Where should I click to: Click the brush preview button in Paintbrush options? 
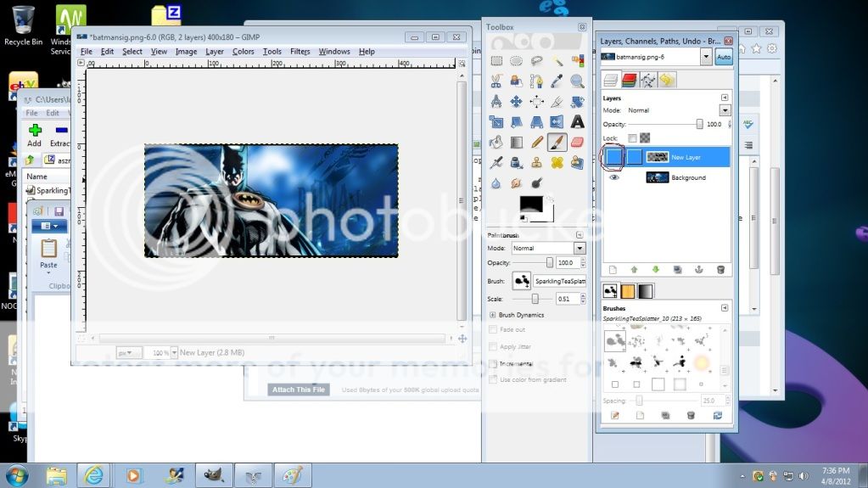pos(522,282)
